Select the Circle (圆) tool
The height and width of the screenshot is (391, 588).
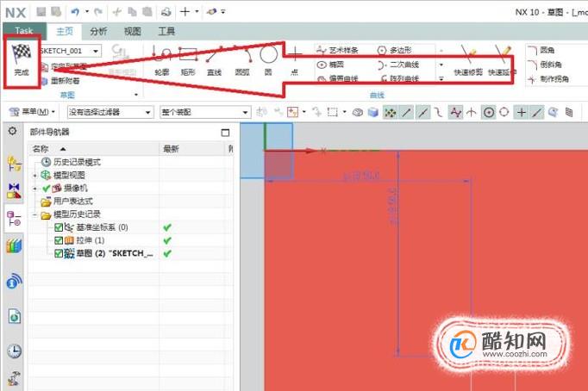click(x=268, y=60)
